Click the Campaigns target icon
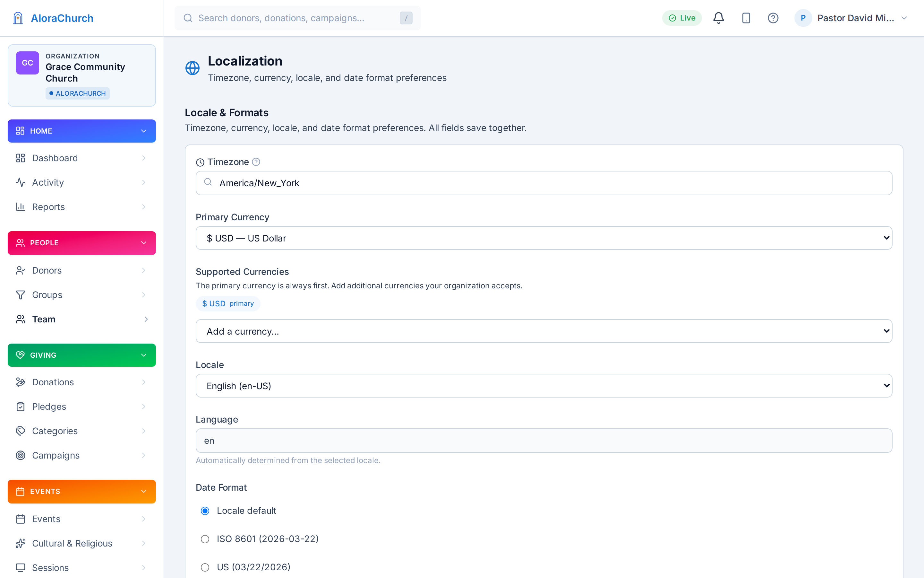The image size is (924, 578). pyautogui.click(x=21, y=455)
